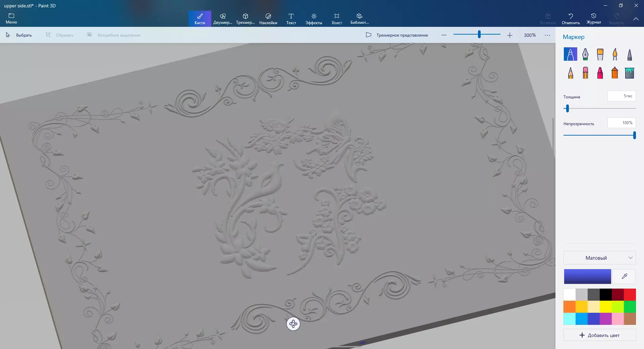Open the Текст tab
Viewport: 644px width, 349px height.
(x=291, y=18)
